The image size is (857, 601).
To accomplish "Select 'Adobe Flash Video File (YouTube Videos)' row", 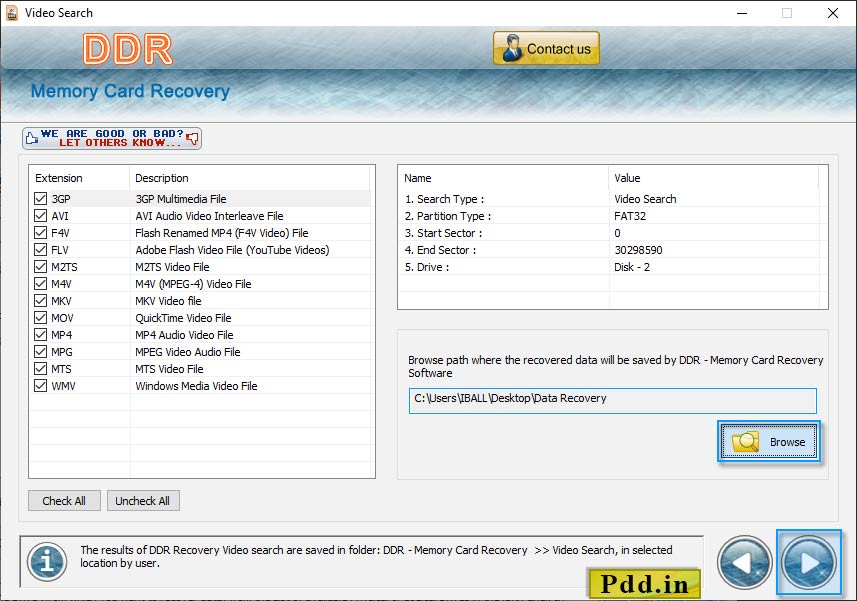I will pyautogui.click(x=232, y=250).
